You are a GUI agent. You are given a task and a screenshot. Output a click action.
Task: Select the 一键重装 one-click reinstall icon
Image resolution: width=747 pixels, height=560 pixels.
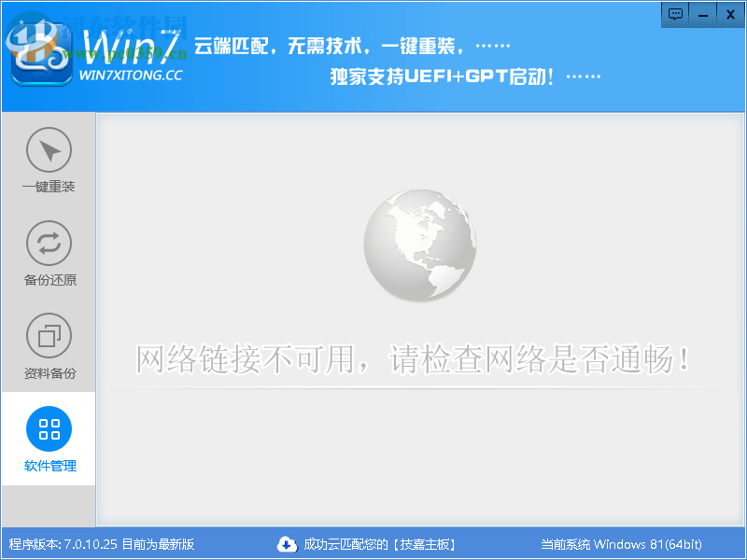[x=49, y=149]
